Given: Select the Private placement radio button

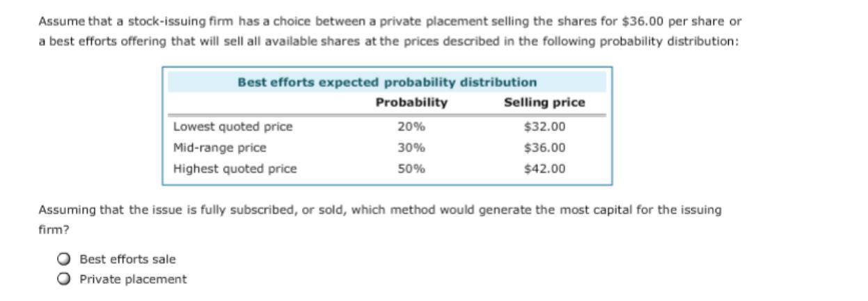Looking at the screenshot, I should point(64,279).
